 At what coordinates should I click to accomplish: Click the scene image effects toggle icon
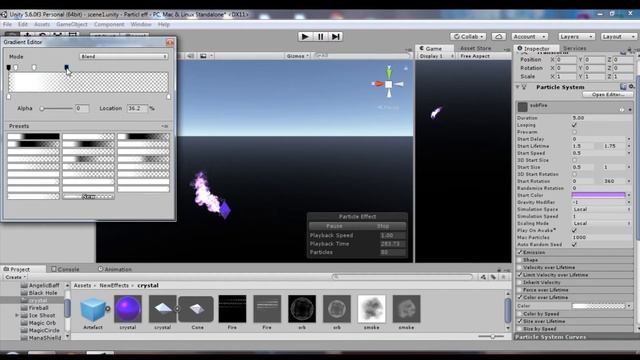[x=203, y=56]
